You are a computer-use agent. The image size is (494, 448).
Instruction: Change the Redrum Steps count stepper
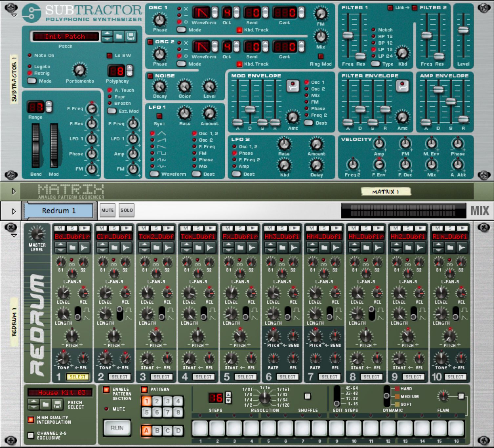[228, 398]
